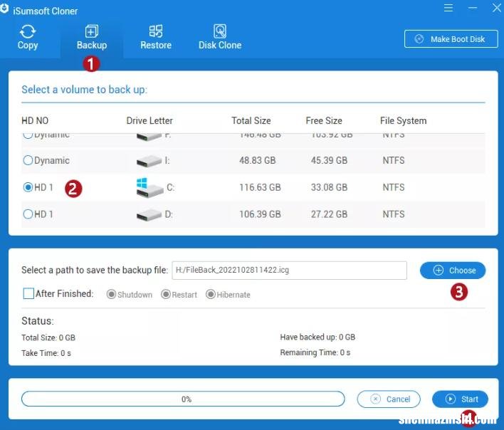The width and height of the screenshot is (504, 430).
Task: Switch to the Disk Clone tab
Action: (x=220, y=38)
